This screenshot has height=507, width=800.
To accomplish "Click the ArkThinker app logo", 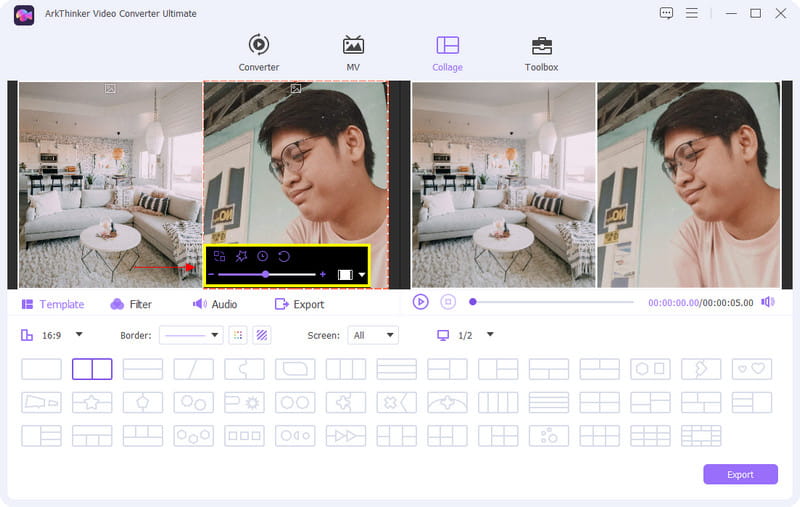I will [24, 15].
